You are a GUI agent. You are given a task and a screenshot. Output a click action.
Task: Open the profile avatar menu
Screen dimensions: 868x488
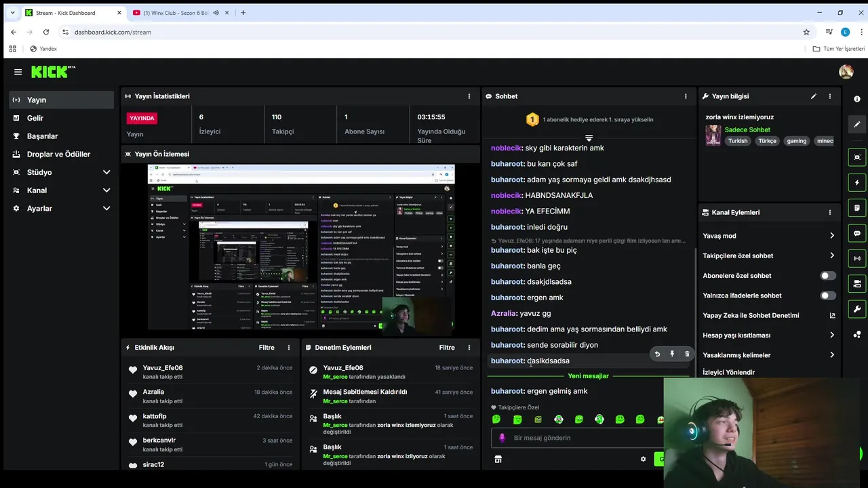(846, 72)
